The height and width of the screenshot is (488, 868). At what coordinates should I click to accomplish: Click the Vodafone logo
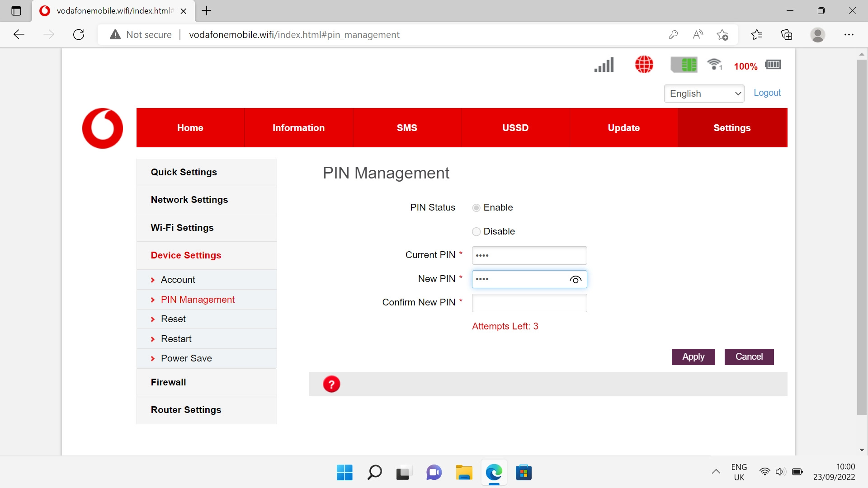tap(103, 128)
